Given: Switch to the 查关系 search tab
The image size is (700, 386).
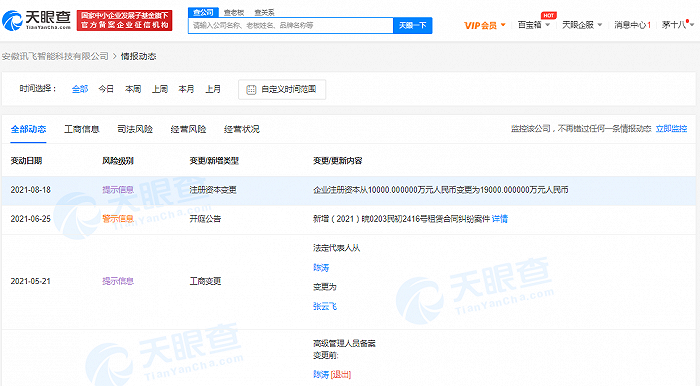Looking at the screenshot, I should coord(264,12).
